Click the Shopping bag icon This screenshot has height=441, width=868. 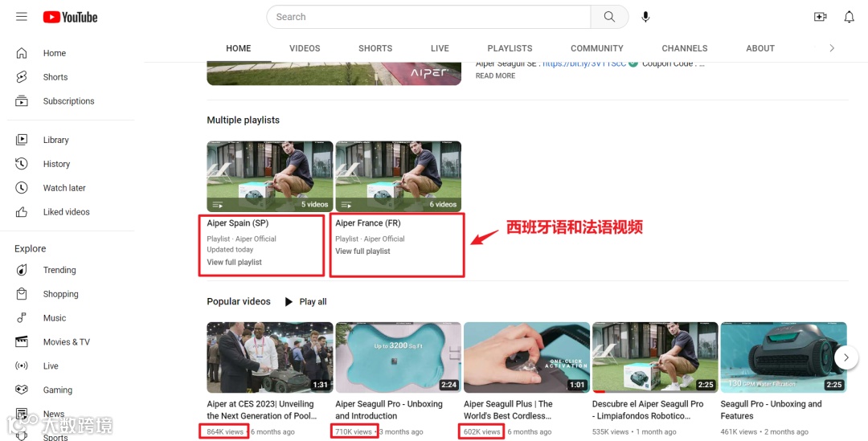[22, 294]
